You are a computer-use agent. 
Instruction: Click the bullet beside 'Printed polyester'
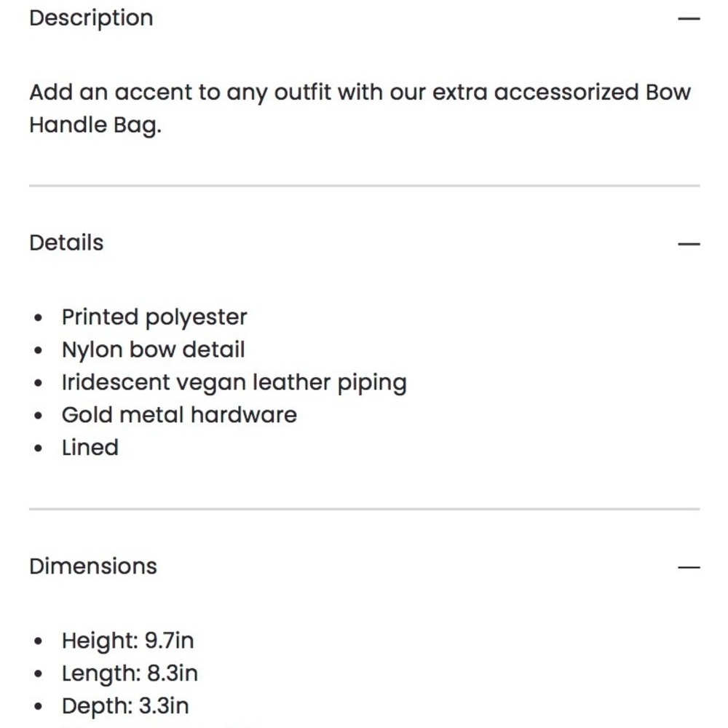click(38, 318)
